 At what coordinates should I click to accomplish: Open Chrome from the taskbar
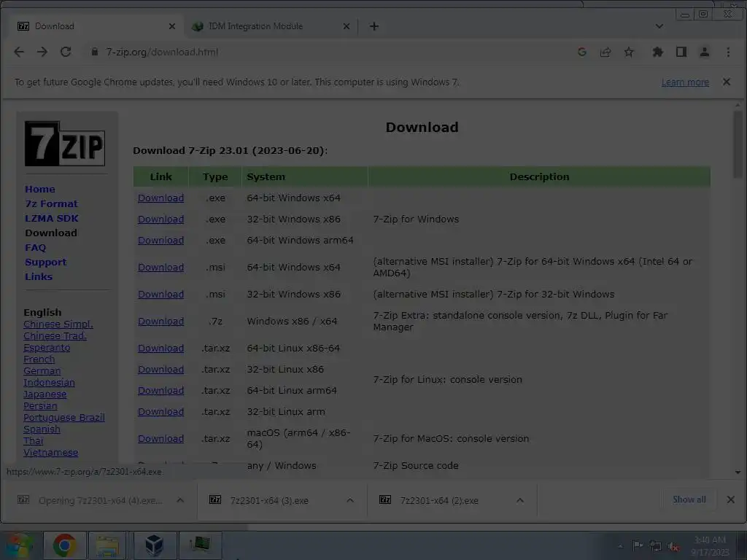[x=65, y=545]
